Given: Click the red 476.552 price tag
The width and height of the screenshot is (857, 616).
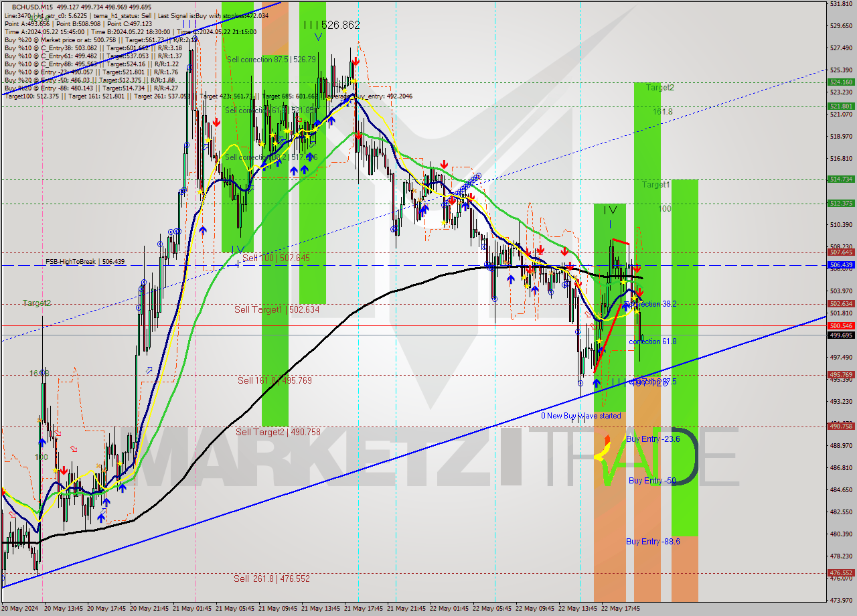Looking at the screenshot, I should (x=841, y=573).
